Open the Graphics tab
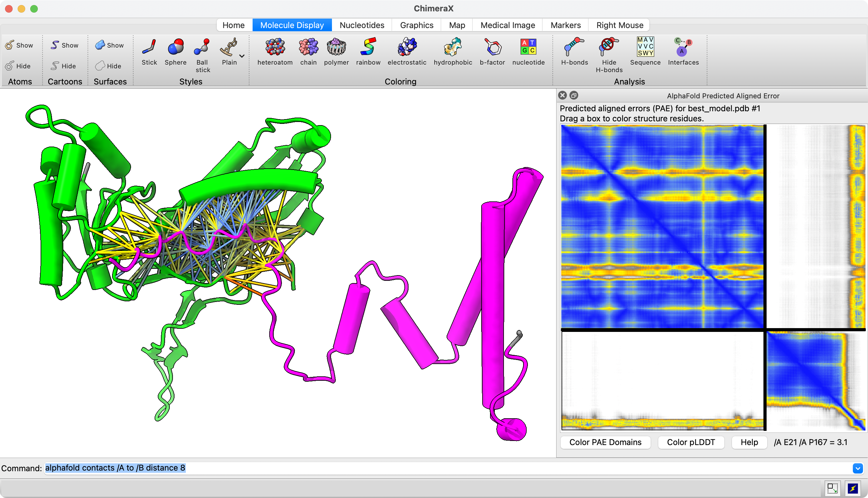868x498 pixels. [x=417, y=25]
